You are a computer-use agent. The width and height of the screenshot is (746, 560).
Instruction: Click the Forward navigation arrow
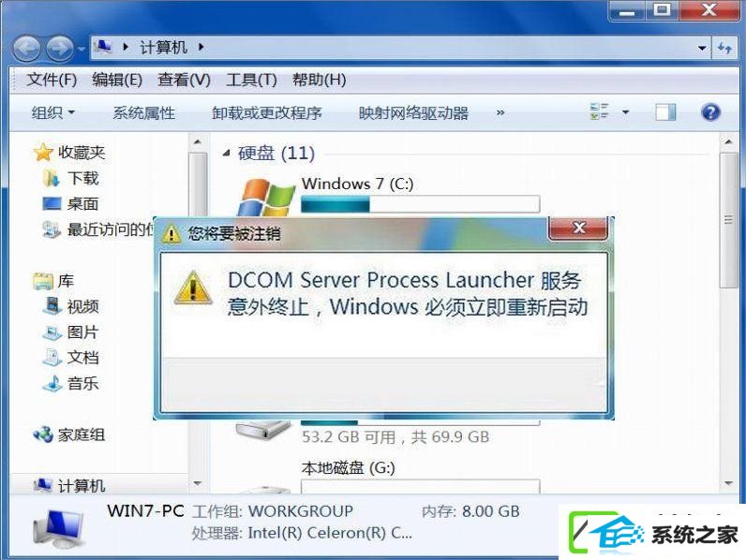[60, 48]
